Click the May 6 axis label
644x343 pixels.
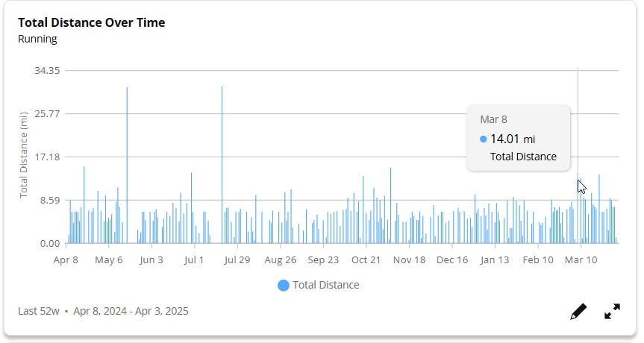pos(109,260)
